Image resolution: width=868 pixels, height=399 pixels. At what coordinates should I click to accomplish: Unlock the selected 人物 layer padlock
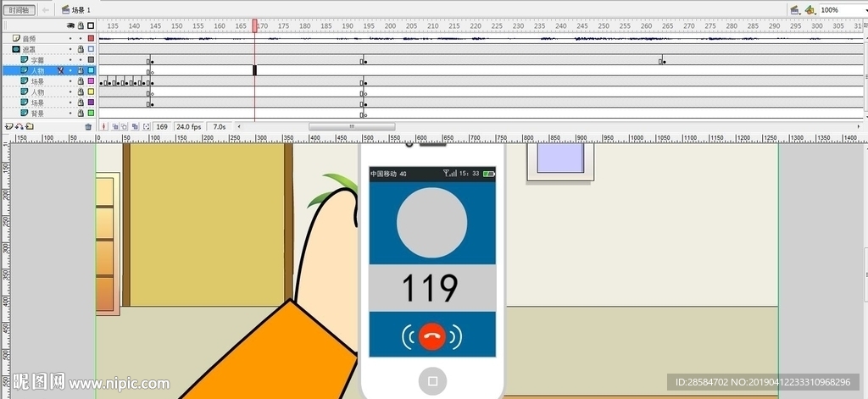pyautogui.click(x=81, y=70)
